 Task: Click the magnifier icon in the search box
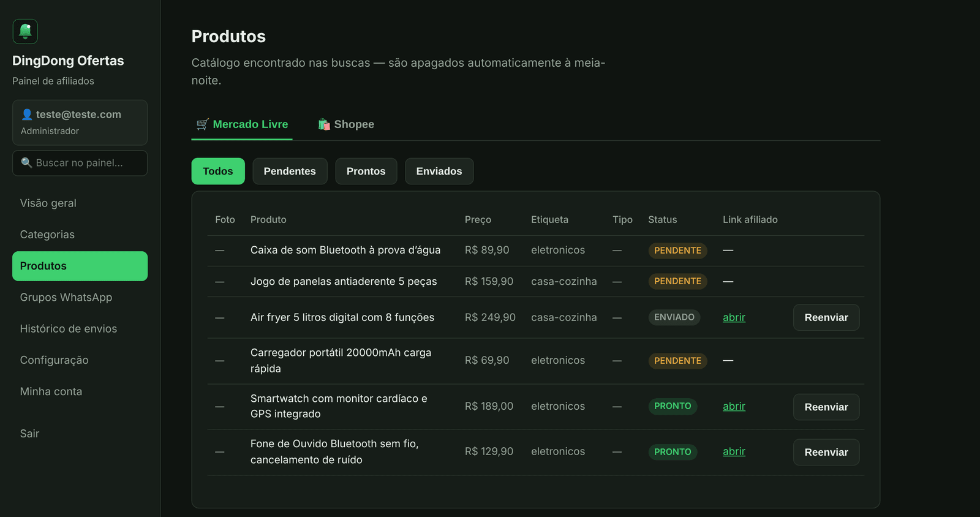(26, 163)
